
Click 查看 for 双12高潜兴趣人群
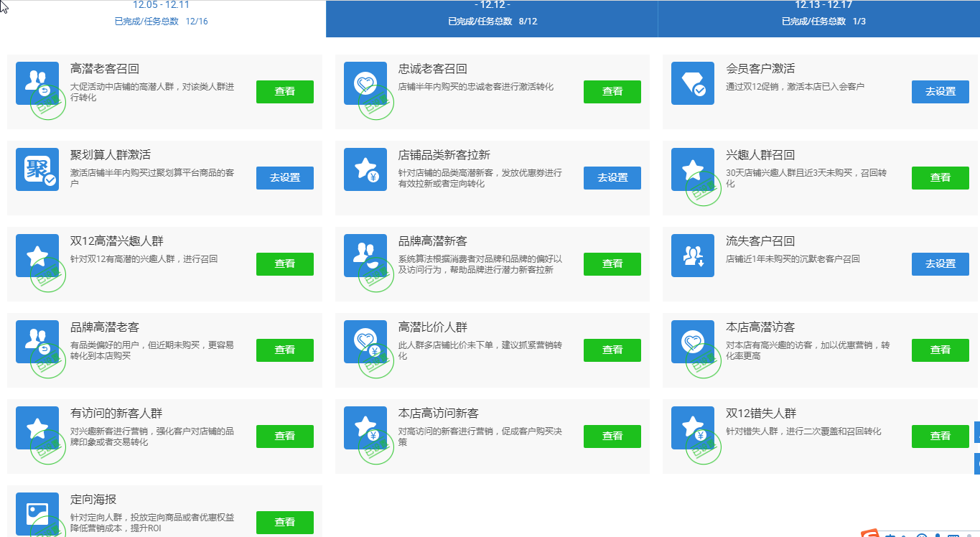(285, 264)
